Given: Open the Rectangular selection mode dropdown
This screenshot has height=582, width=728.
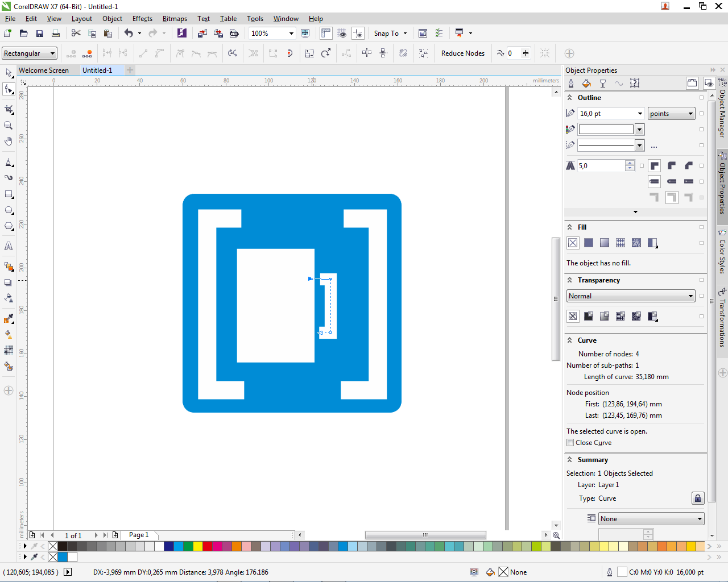Looking at the screenshot, I should 52,53.
